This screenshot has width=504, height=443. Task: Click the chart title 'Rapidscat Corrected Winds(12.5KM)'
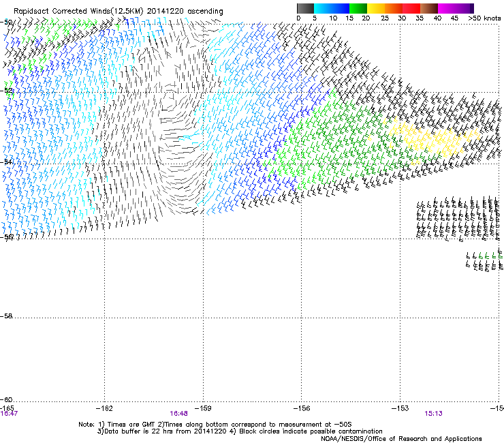(x=78, y=11)
